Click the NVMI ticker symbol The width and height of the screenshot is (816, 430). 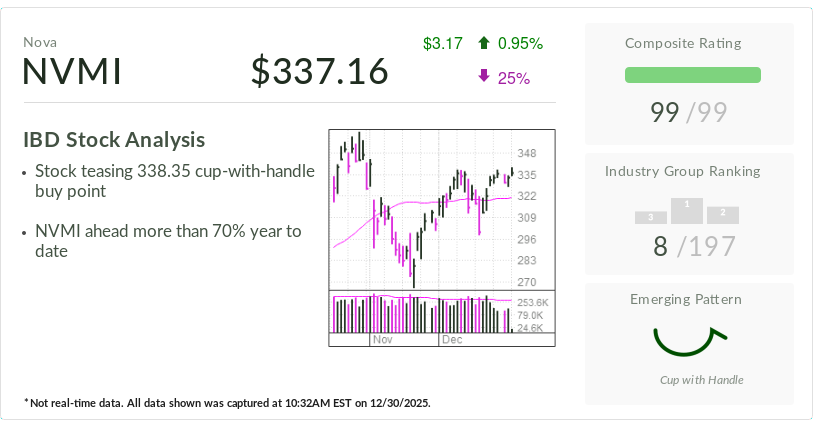pos(72,72)
